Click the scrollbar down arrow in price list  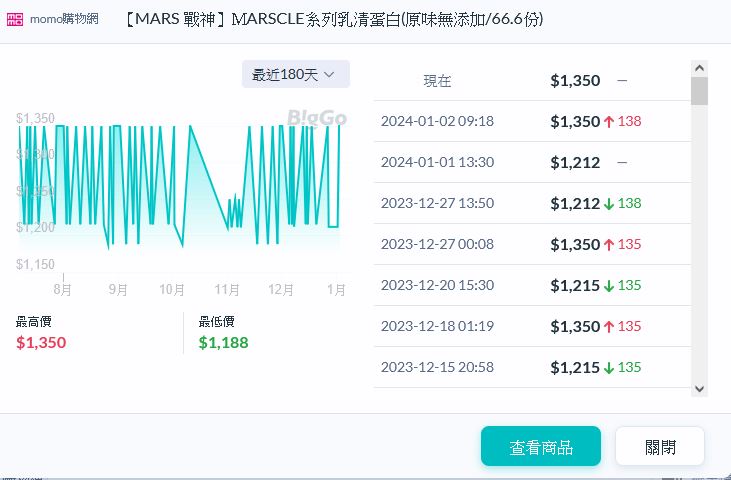click(699, 388)
